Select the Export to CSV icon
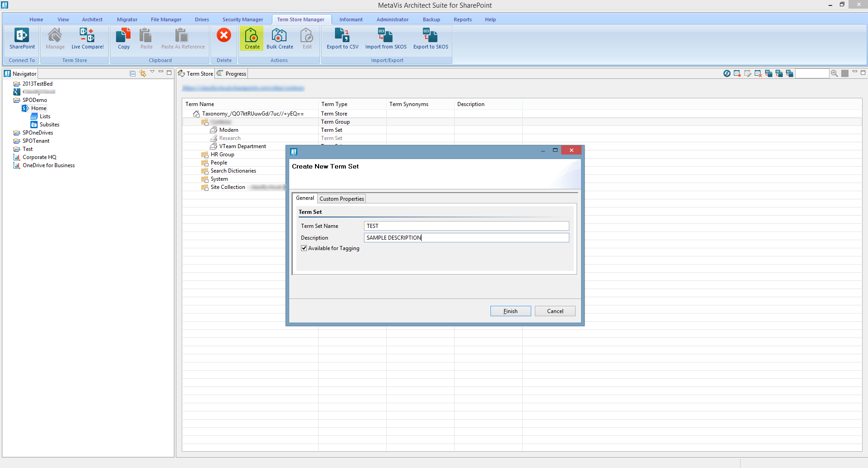 [x=342, y=38]
